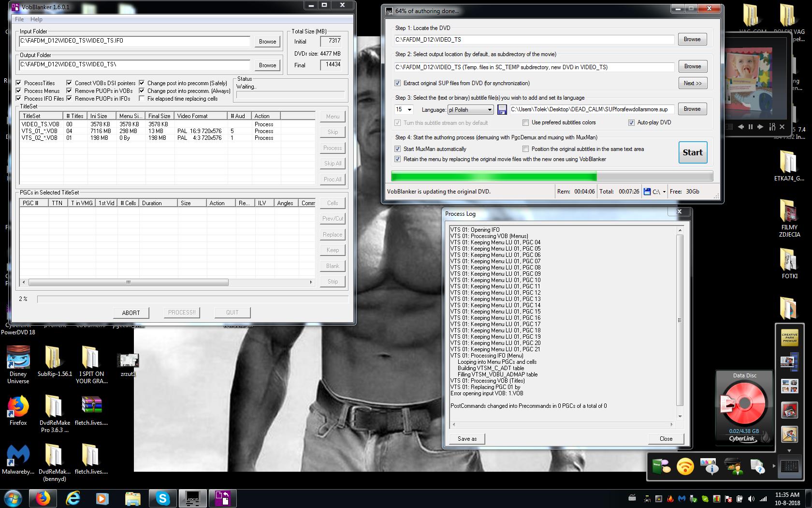Click the CyberLink Data Disc gadget
Screen dimensions: 812x508
tap(744, 404)
